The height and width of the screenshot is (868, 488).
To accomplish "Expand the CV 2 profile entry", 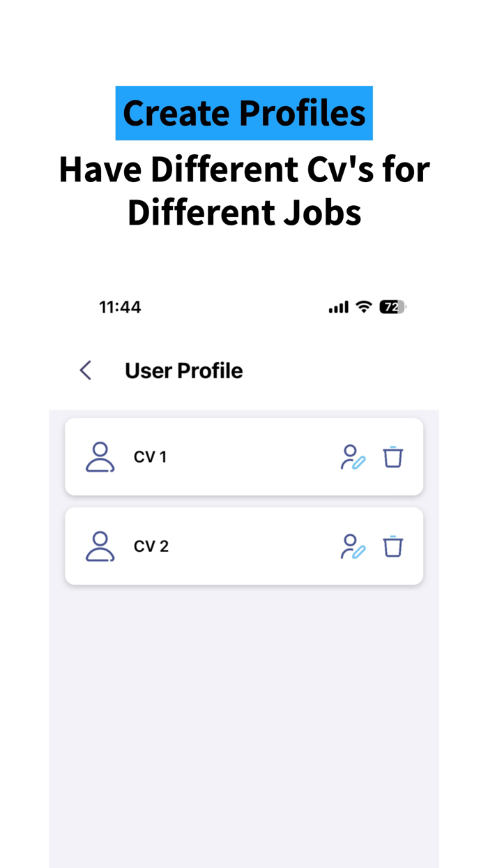I will click(x=244, y=546).
